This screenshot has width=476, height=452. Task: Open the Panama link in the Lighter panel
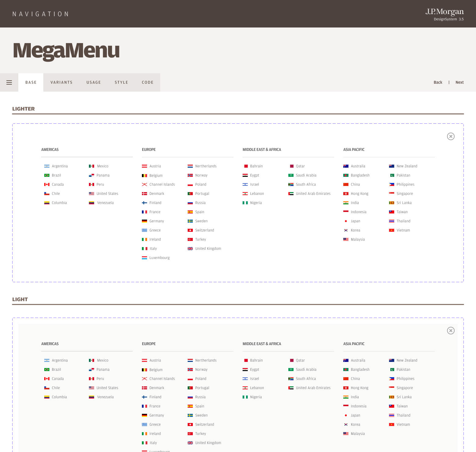(x=103, y=175)
